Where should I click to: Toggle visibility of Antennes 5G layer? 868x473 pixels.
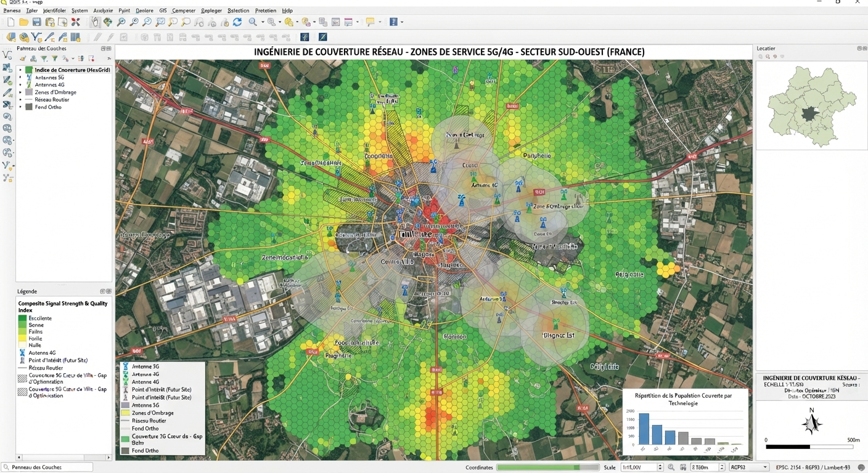29,78
